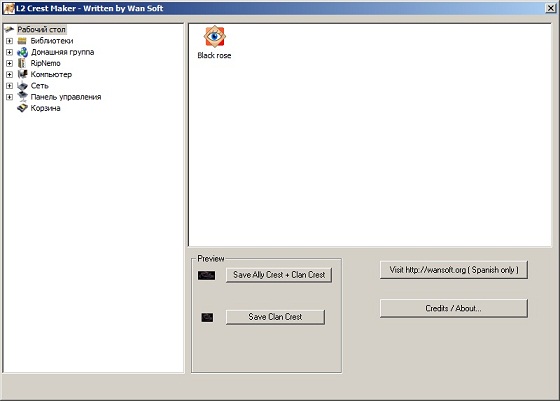Viewport: 560px width, 401px height.
Task: Expand the Панель управления tree node
Action: pyautogui.click(x=9, y=97)
